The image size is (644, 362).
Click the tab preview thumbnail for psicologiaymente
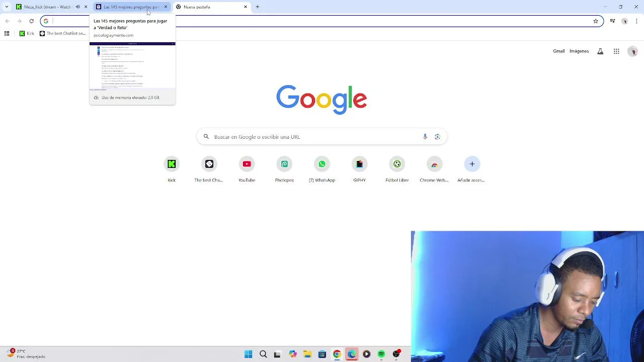pos(132,66)
